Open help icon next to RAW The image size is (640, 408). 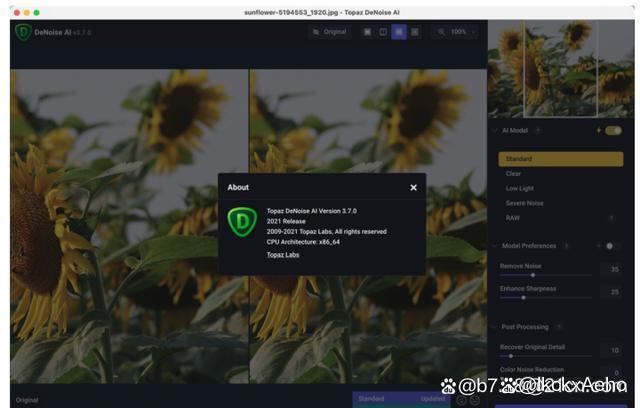611,218
